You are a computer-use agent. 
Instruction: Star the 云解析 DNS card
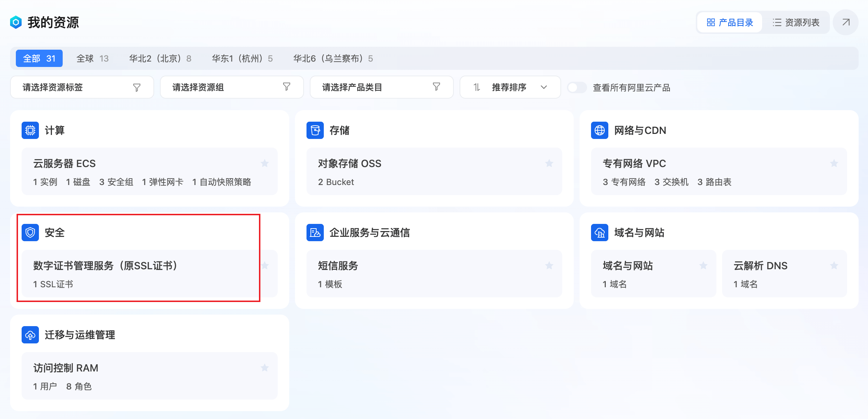click(x=834, y=266)
